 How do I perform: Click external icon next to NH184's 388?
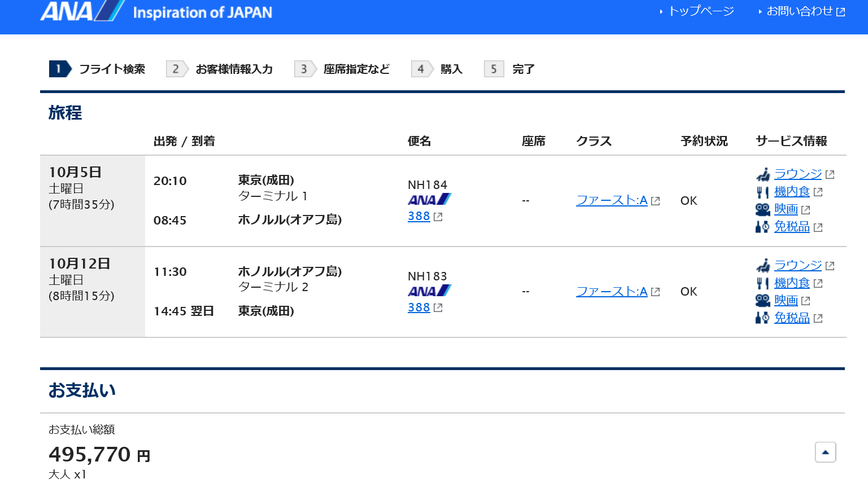[x=438, y=217]
